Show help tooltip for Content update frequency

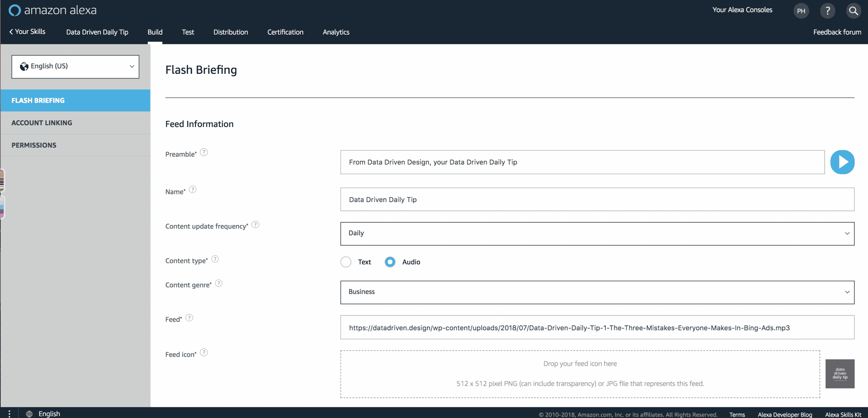point(255,225)
